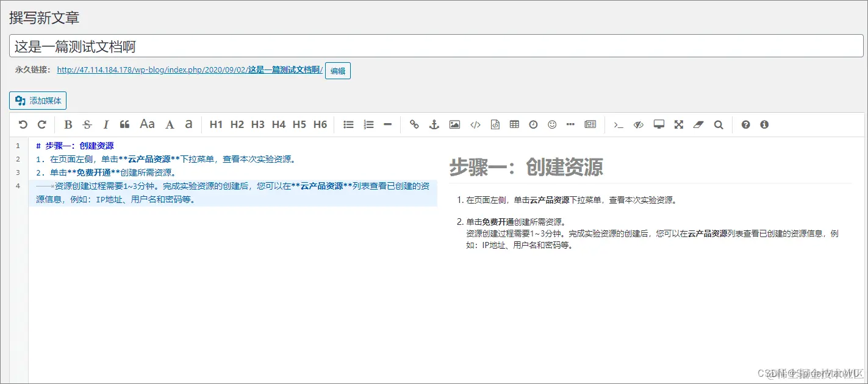This screenshot has width=868, height=384.
Task: Redo the last change
Action: coord(41,124)
